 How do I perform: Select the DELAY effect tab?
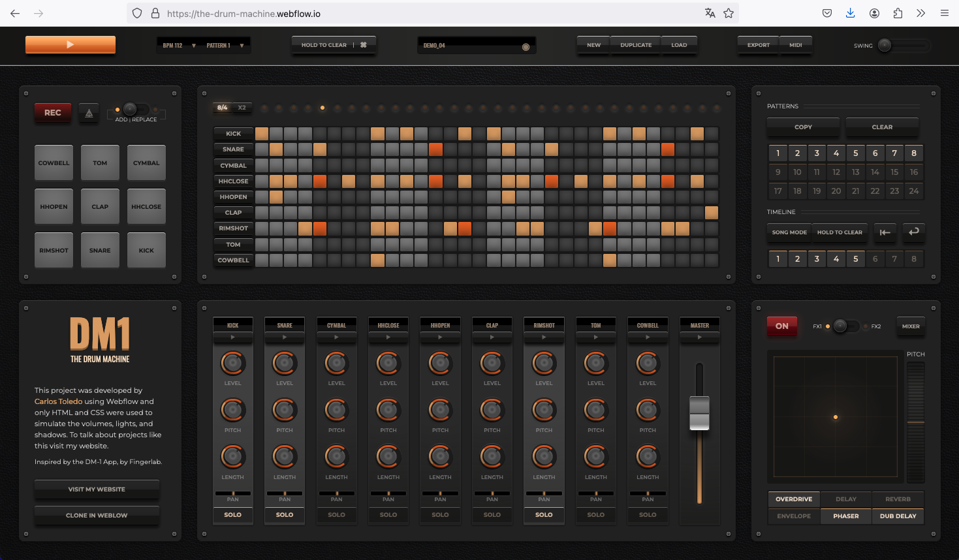(x=846, y=499)
